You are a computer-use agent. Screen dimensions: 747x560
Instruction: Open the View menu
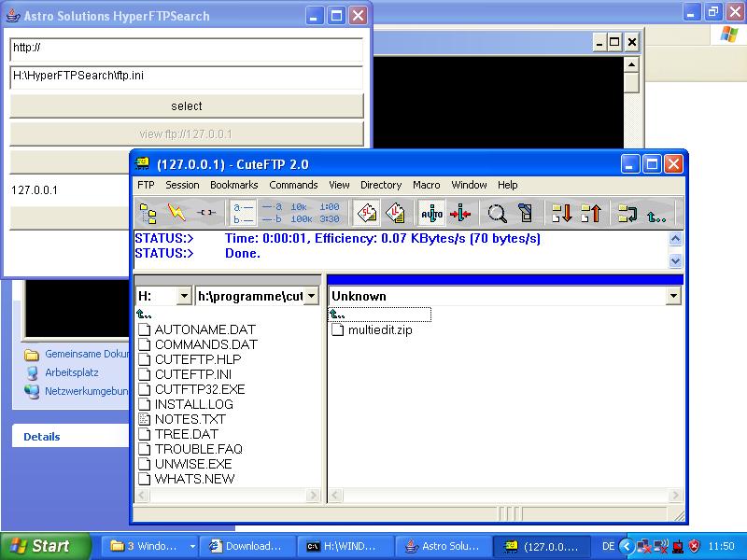coord(339,185)
